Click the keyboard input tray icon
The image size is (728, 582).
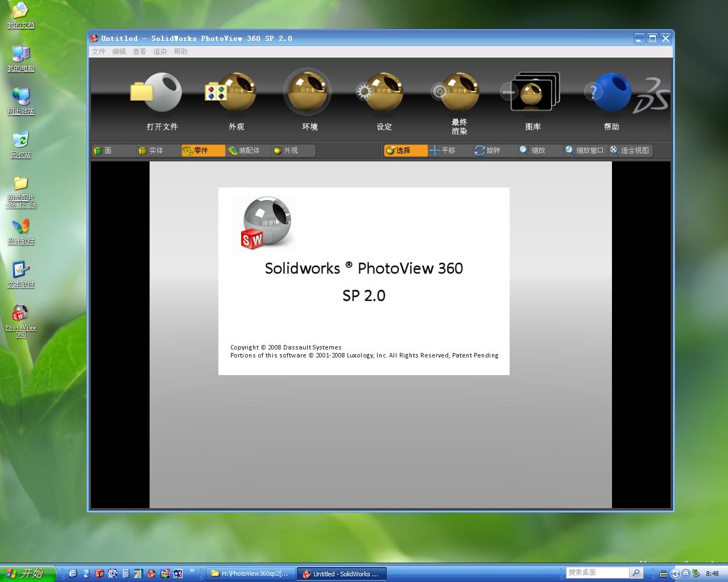(663, 573)
